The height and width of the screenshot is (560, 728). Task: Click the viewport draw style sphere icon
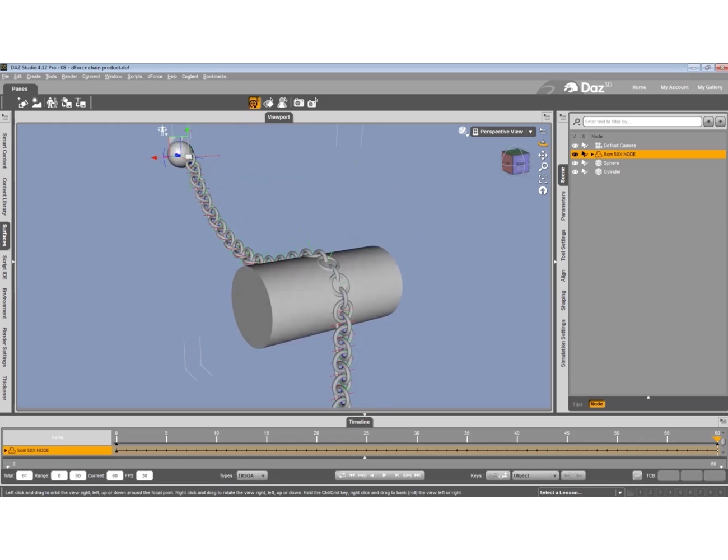(463, 131)
